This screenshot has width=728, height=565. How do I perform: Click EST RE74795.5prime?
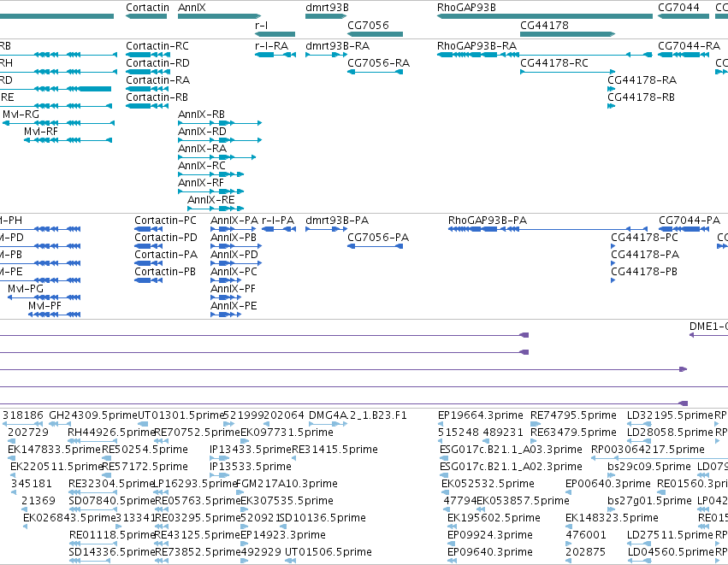[573, 415]
